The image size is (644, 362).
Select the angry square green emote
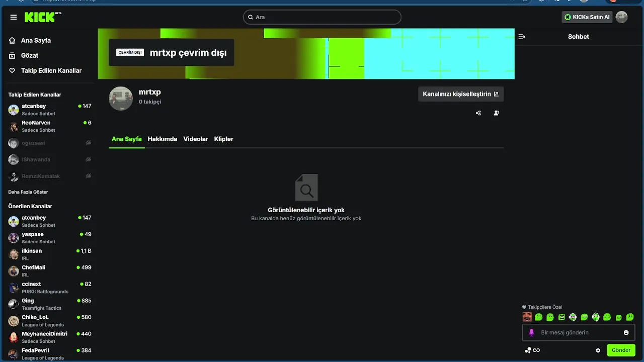(561, 317)
